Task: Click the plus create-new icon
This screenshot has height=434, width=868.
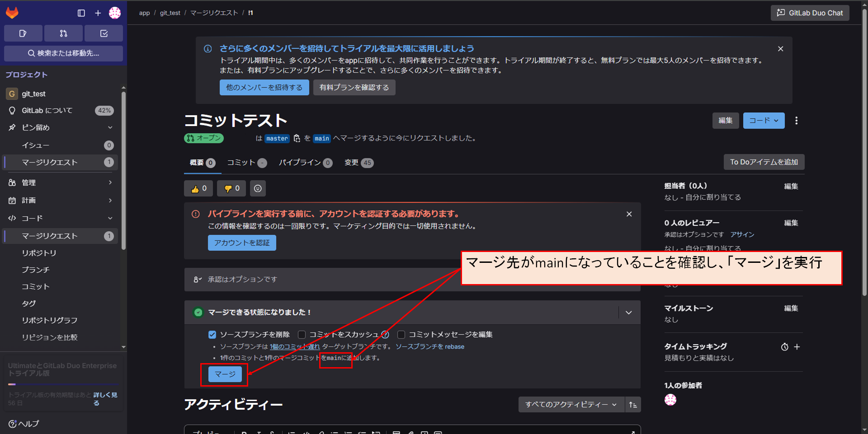Action: click(x=98, y=13)
